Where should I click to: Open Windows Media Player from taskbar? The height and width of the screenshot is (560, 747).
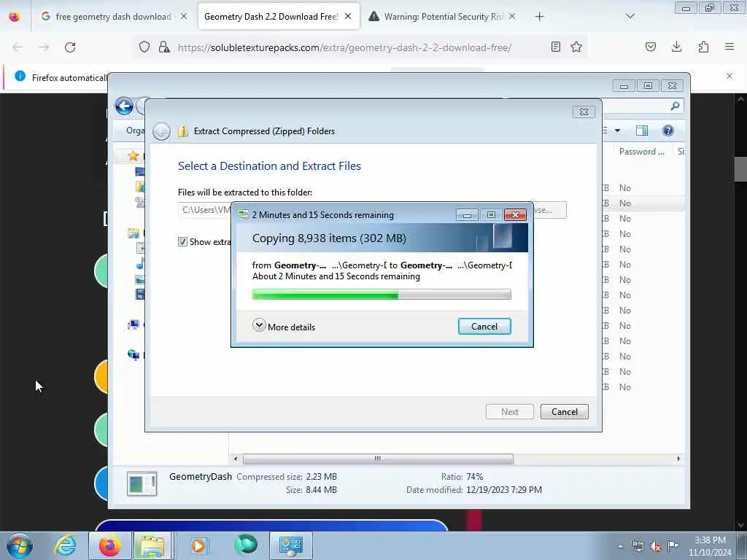(198, 545)
